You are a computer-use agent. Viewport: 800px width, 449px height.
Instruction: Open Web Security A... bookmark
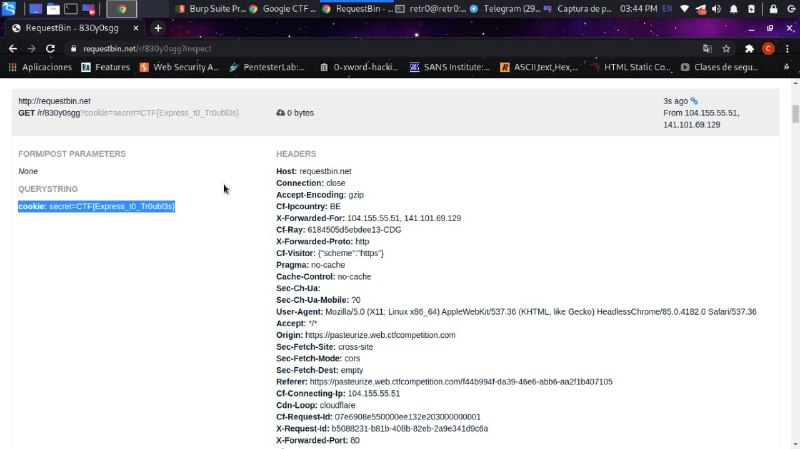(x=179, y=67)
